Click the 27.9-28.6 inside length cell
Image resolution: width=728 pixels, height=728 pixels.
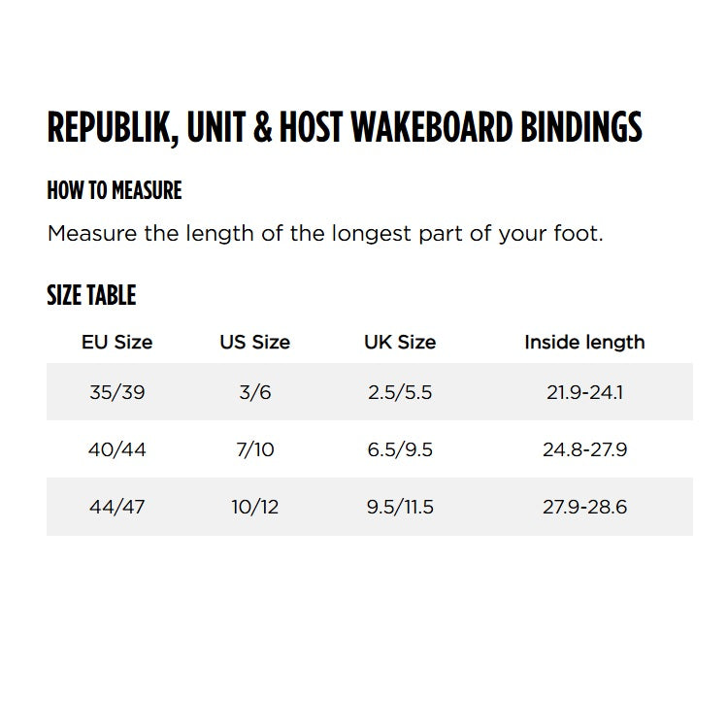coord(584,507)
